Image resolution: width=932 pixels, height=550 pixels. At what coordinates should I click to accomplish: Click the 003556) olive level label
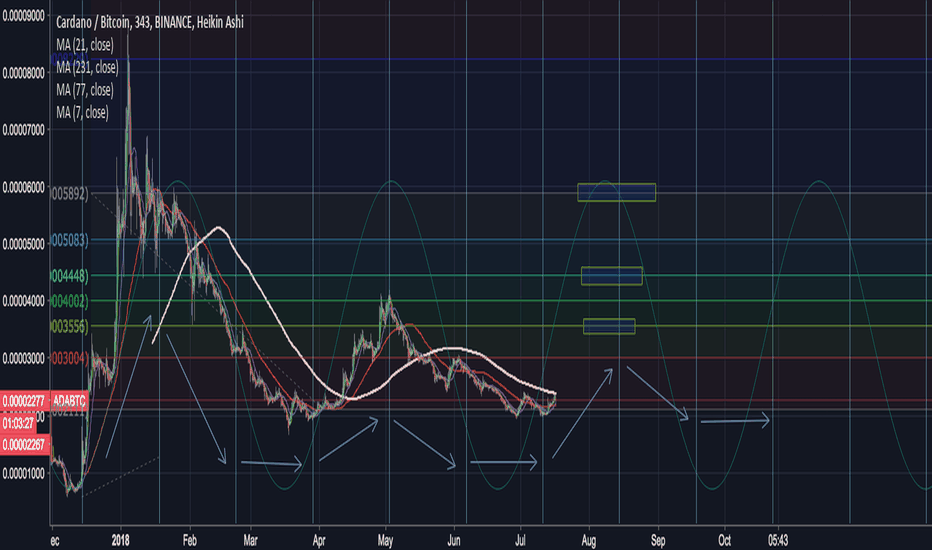70,326
